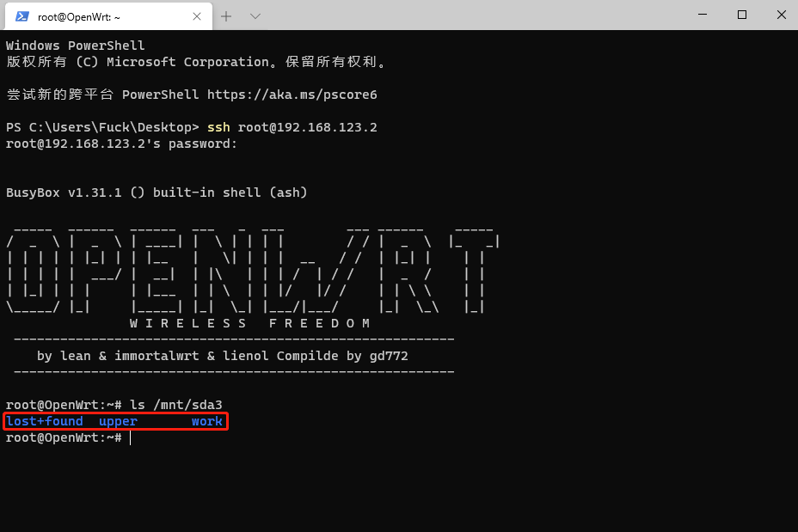
Task: Click the upper directory in ls output
Action: click(x=118, y=421)
